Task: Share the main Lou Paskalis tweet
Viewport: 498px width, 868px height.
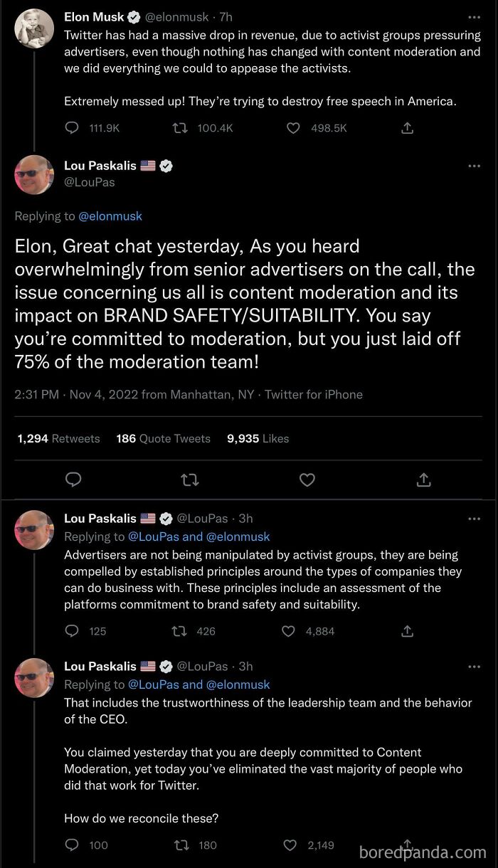Action: [423, 480]
